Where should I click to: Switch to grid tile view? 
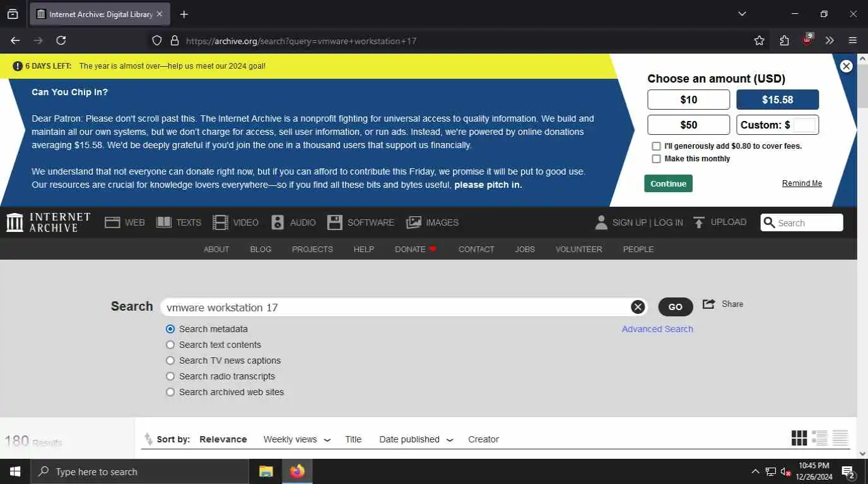(x=799, y=438)
